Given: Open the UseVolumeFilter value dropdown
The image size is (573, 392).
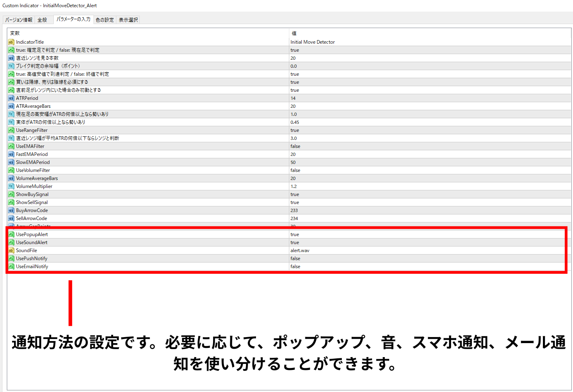Looking at the screenshot, I should click(x=295, y=170).
